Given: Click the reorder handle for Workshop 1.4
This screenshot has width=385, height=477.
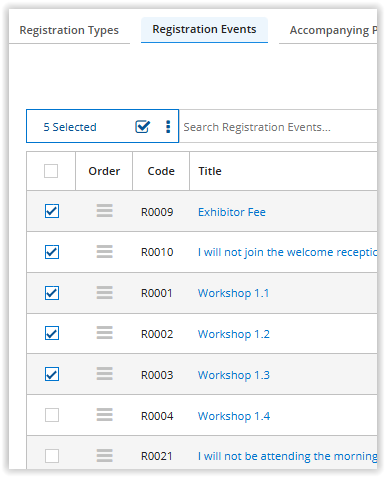Looking at the screenshot, I should click(105, 415).
